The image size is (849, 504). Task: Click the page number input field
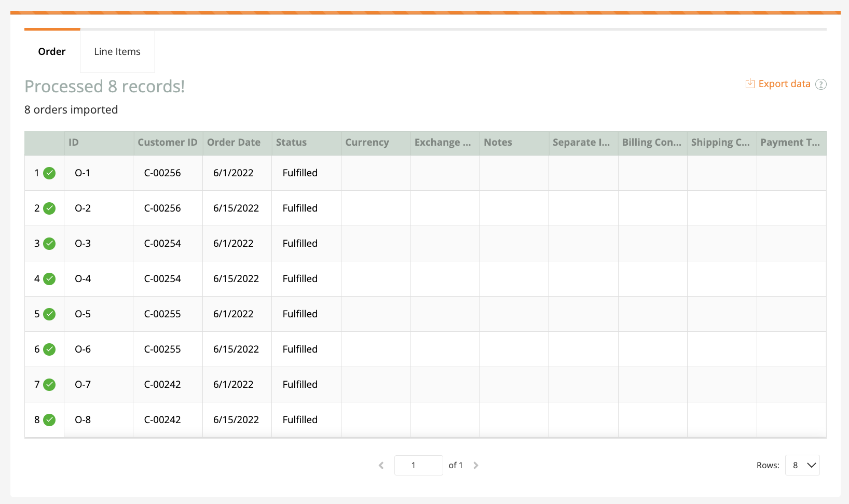point(418,465)
